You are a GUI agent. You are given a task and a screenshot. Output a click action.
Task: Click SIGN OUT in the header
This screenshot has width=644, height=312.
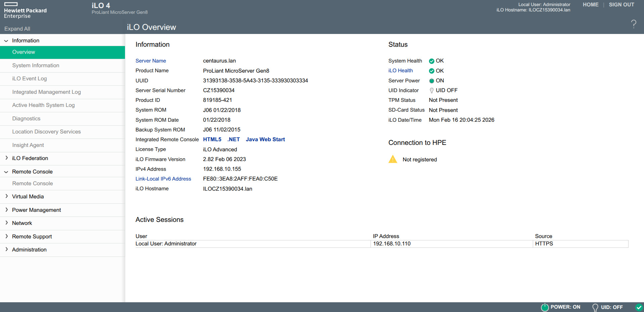621,5
